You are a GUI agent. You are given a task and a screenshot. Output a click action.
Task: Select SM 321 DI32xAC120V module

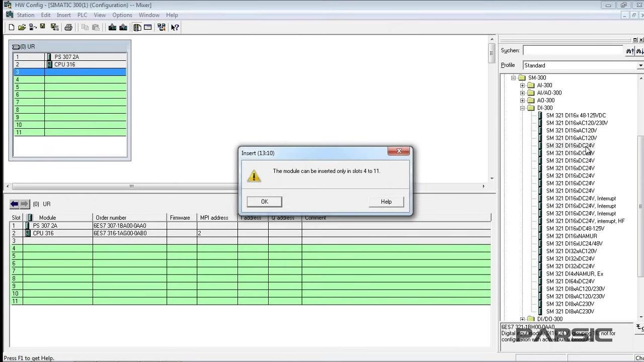pos(571,251)
